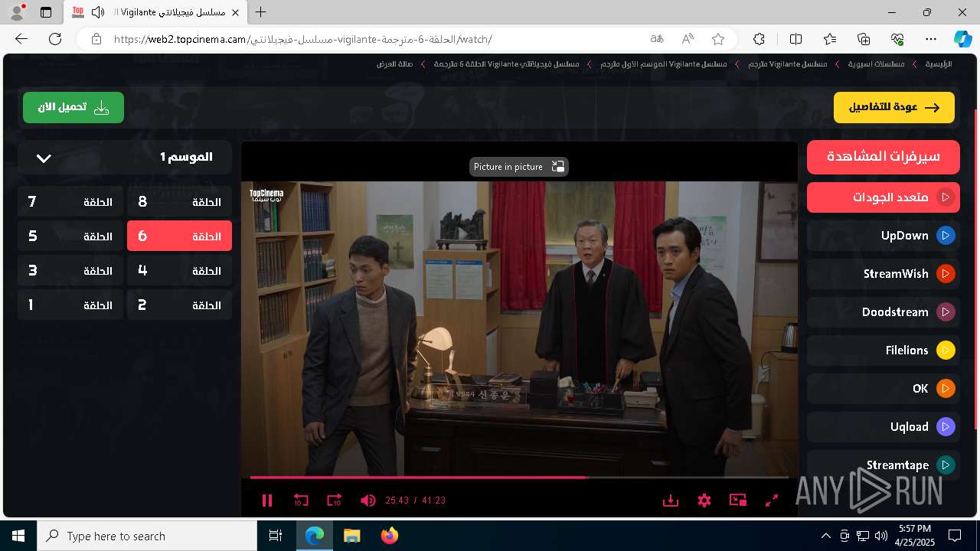Switch to the Filelions server
980x551 pixels.
pyautogui.click(x=884, y=350)
